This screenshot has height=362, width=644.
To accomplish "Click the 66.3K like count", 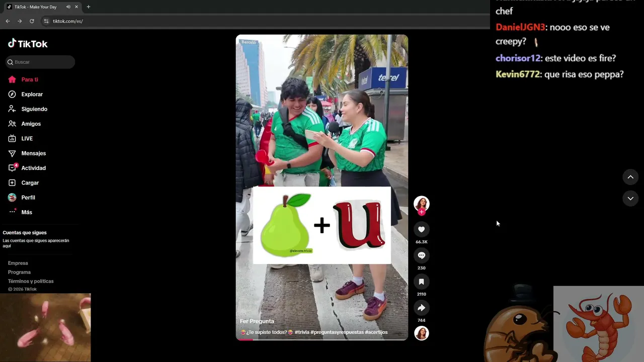I will tap(422, 242).
